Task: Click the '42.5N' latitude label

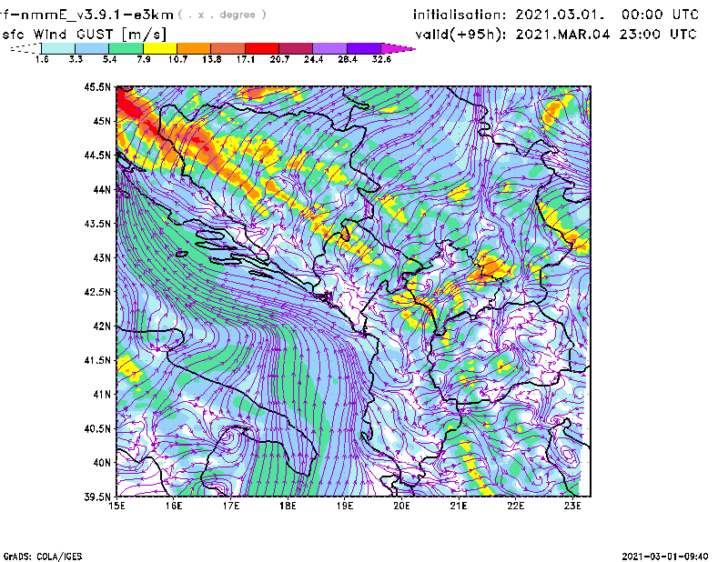Action: (97, 292)
